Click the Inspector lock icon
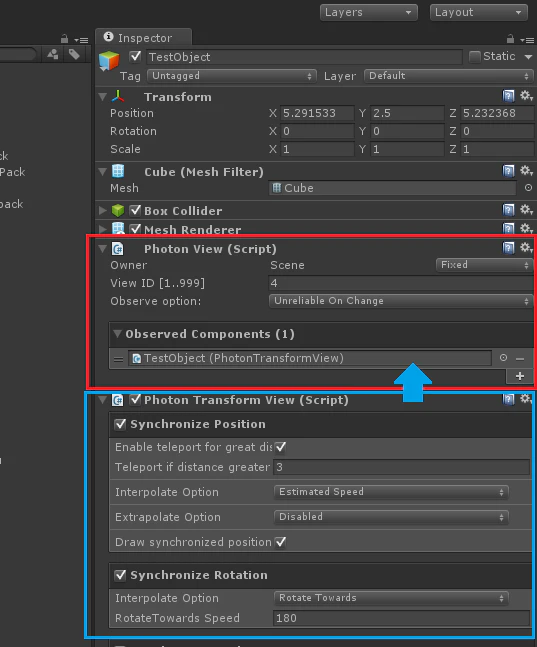Screen dimensions: 537x647 click(511, 39)
